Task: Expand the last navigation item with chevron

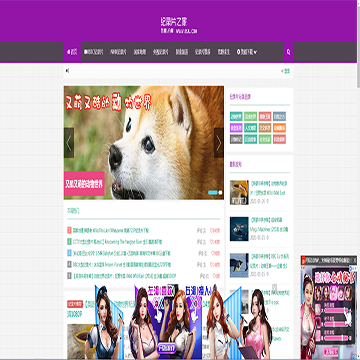Action: (x=247, y=52)
